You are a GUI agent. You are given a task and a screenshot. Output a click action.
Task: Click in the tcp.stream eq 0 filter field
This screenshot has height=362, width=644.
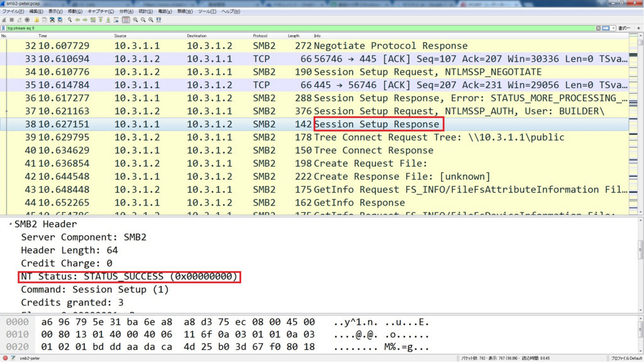click(x=300, y=28)
